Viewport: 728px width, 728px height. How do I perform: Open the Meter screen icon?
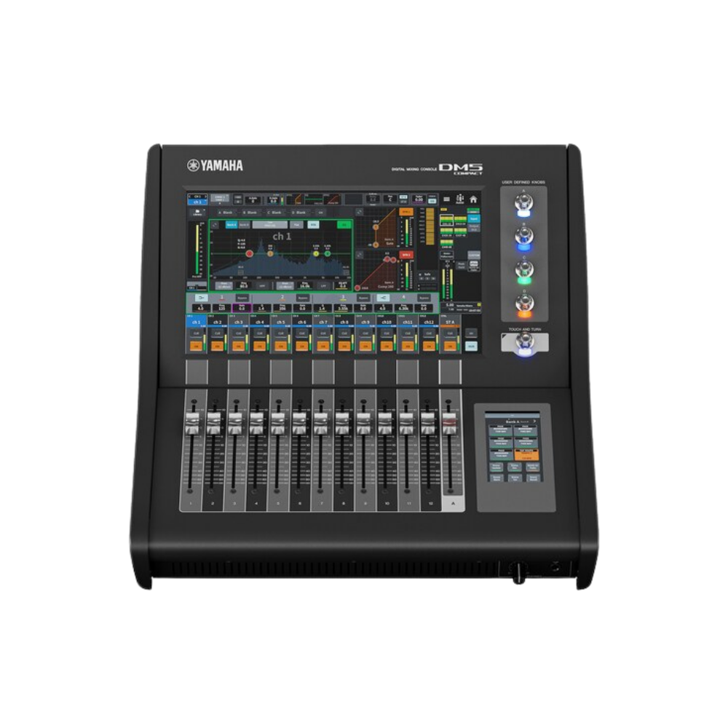[459, 199]
